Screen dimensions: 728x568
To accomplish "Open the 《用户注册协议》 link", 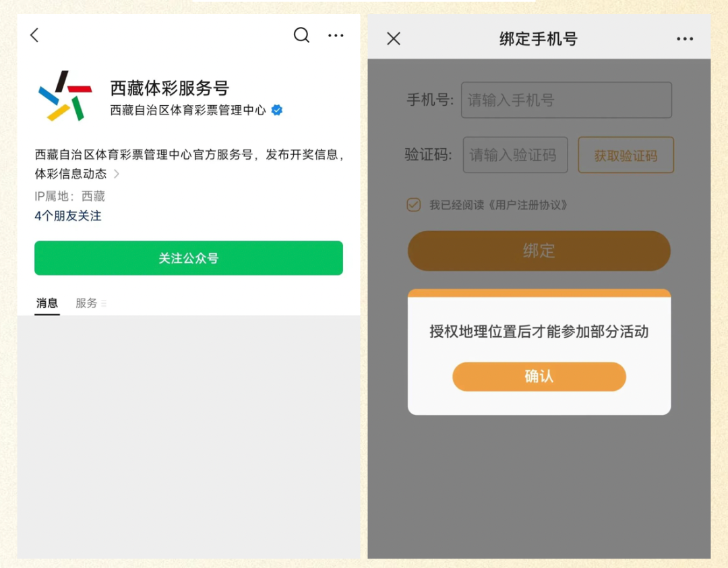I will [x=527, y=205].
